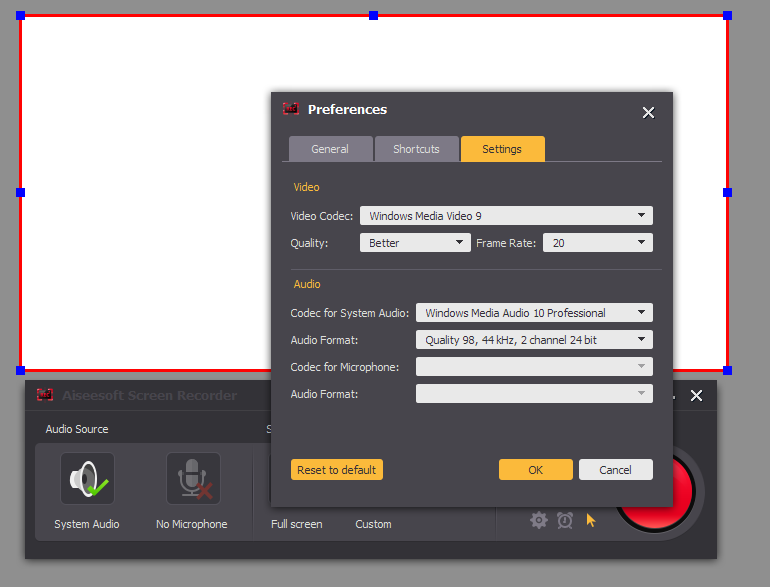The width and height of the screenshot is (770, 587).
Task: Click the Codec for Microphone: label
Action: tap(345, 367)
